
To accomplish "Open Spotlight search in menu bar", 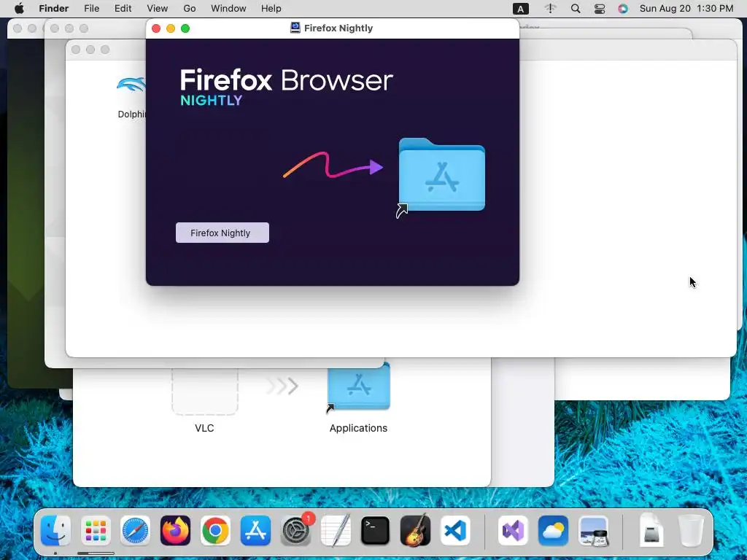I will (x=576, y=9).
